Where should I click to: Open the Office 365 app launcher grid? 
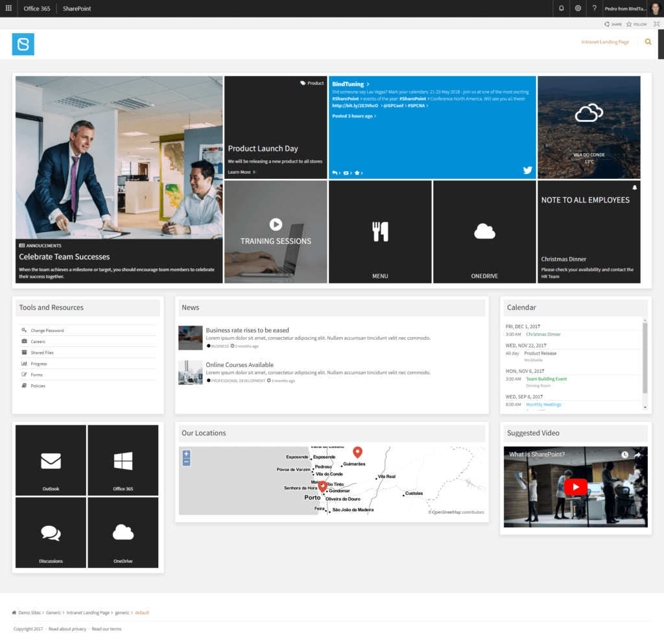click(8, 8)
